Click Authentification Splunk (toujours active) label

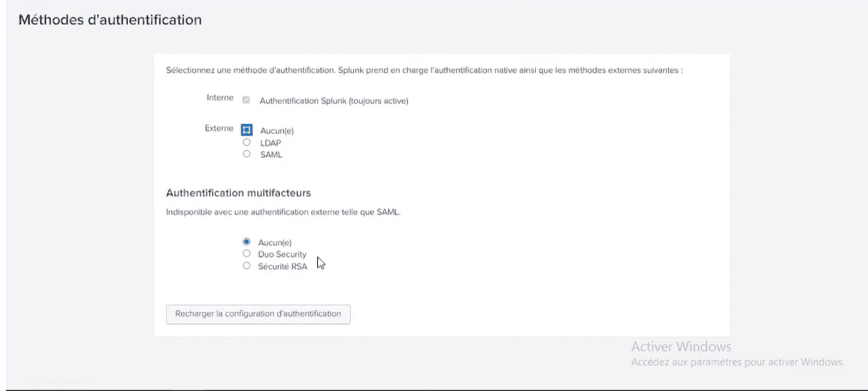coord(334,102)
